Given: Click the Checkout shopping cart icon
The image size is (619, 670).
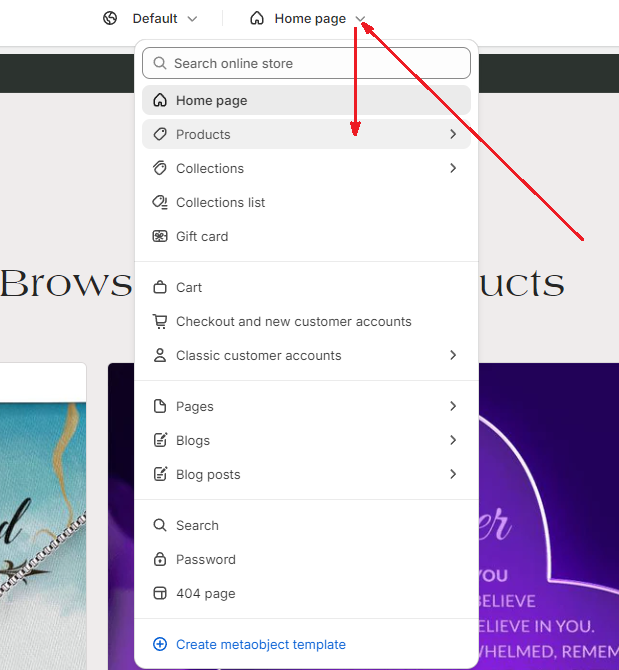Looking at the screenshot, I should [x=160, y=321].
